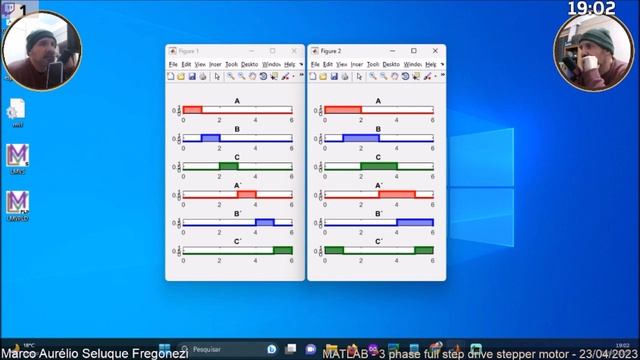The height and width of the screenshot is (360, 640).
Task: Click the green pulse in Figure 1 plot C
Action: click(229, 166)
